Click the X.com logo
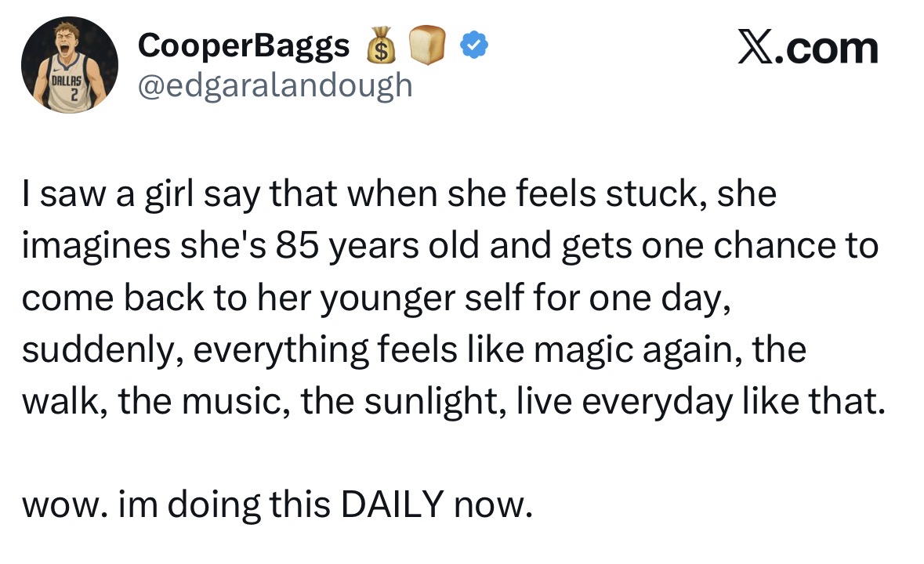Screen dimensions: 924x564 coord(807,49)
